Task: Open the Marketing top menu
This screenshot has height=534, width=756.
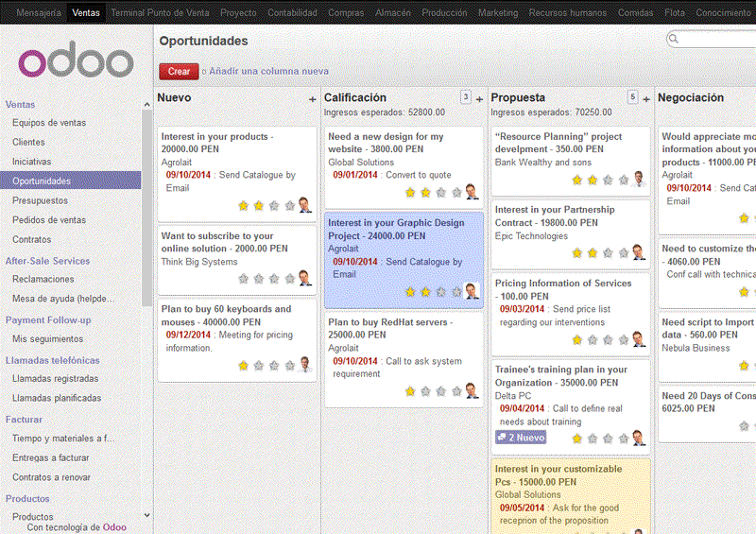Action: pos(498,12)
